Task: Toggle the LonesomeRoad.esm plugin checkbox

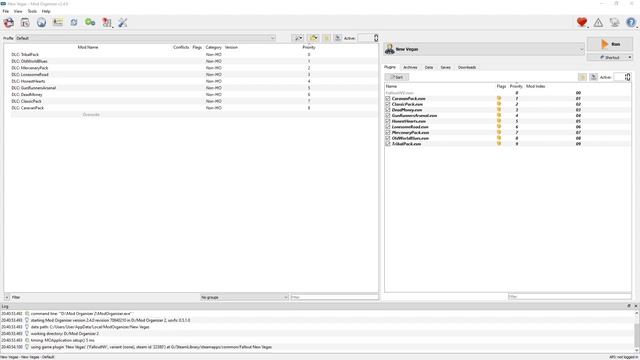Action: (388, 127)
